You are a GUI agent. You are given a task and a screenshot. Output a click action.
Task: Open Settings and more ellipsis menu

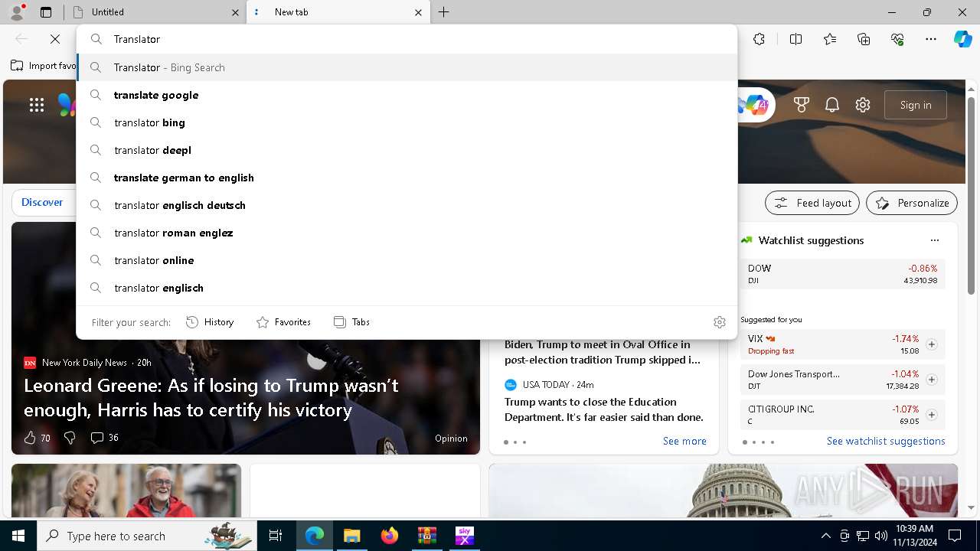[x=931, y=39]
